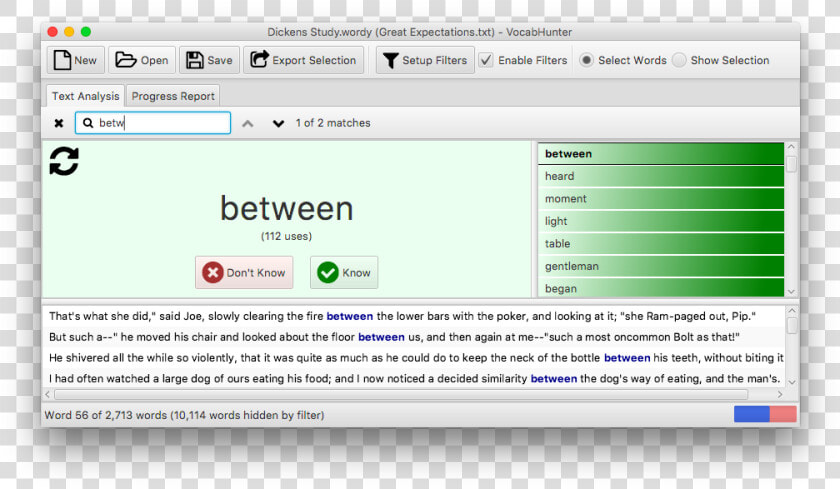This screenshot has height=489, width=840.
Task: Click the sentence pane scroll up arrow
Action: coord(792,311)
